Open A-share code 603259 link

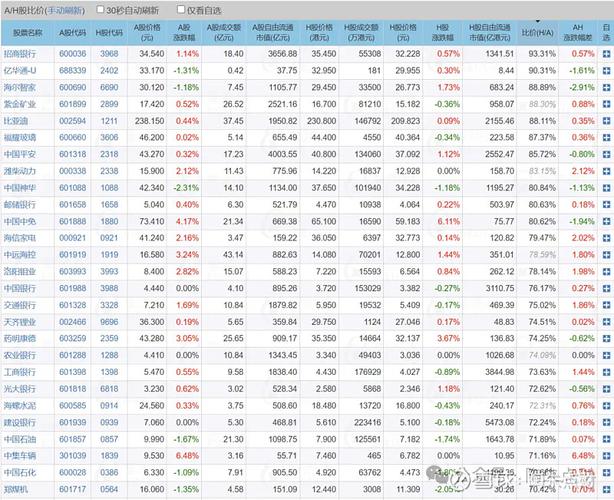click(x=72, y=339)
